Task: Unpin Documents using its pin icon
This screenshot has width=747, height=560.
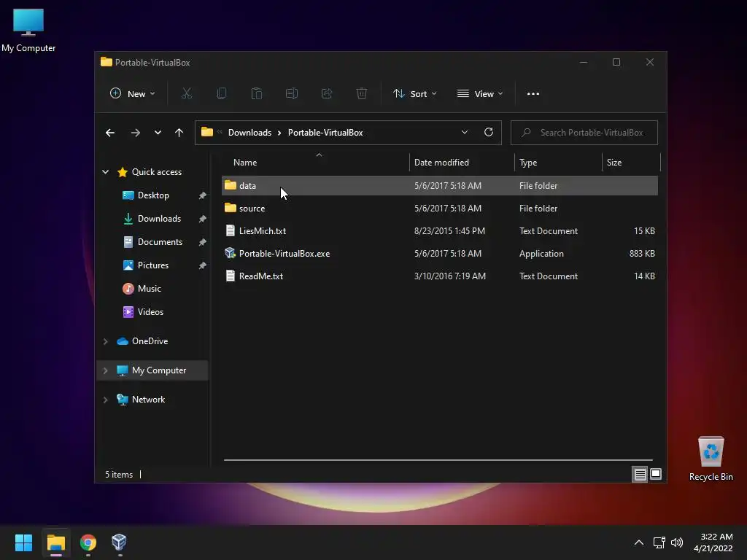Action: tap(203, 242)
